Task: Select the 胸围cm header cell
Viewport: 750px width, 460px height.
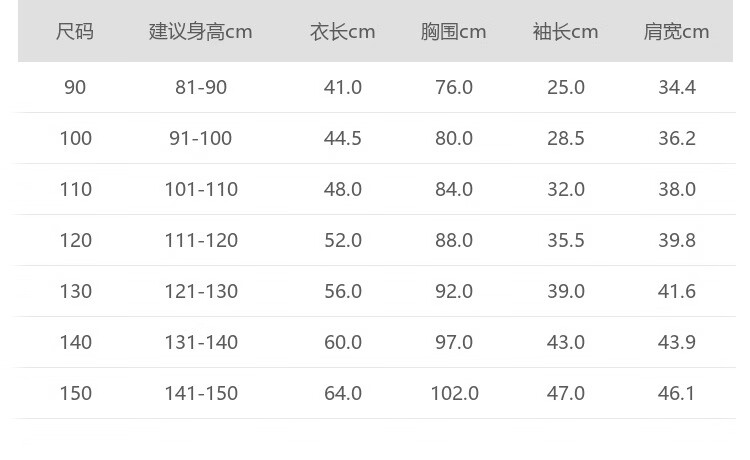Action: point(453,32)
